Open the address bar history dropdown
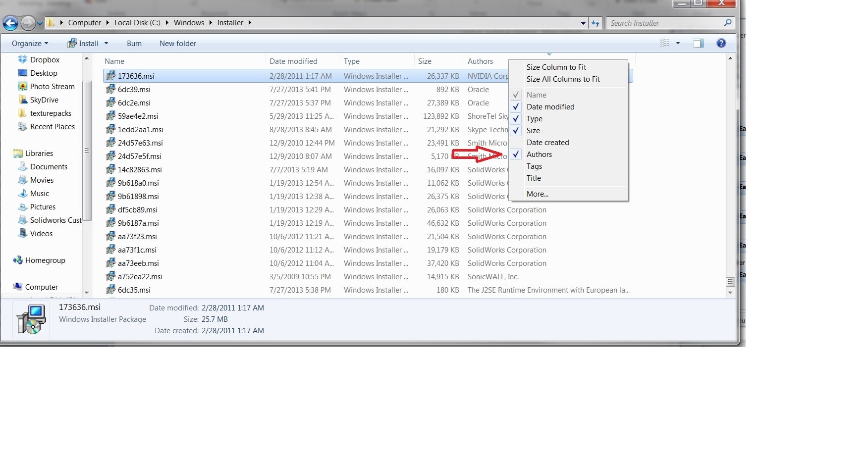The image size is (868, 459). (x=583, y=23)
